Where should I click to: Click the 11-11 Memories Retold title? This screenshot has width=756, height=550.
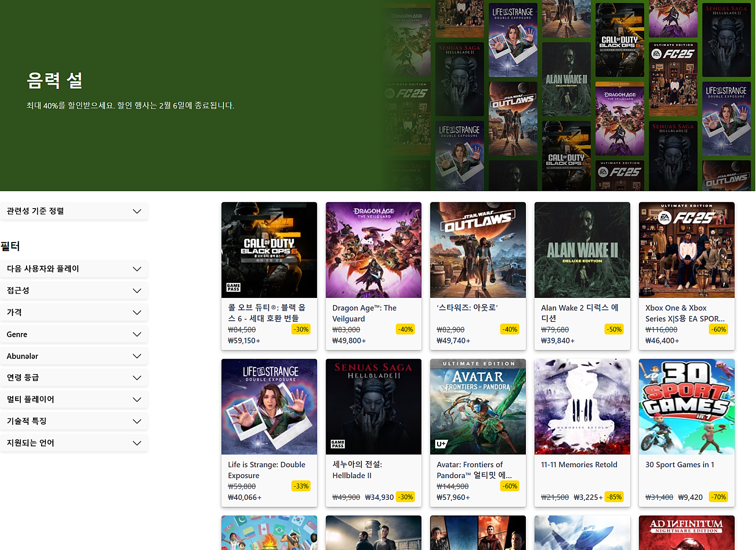click(579, 465)
